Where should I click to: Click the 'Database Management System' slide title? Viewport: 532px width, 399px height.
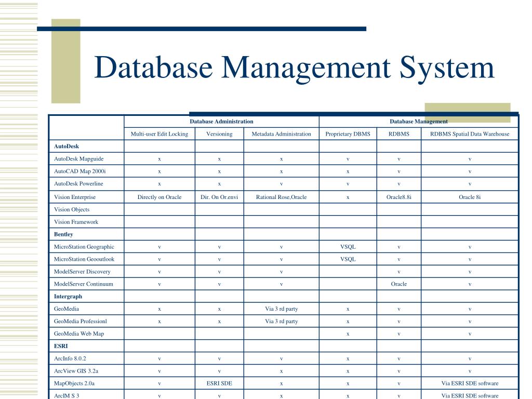(294, 68)
